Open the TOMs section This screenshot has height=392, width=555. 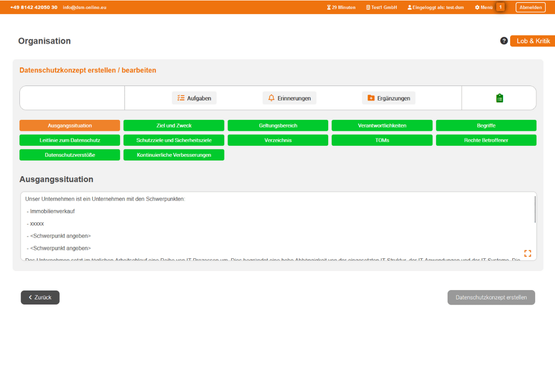point(382,140)
